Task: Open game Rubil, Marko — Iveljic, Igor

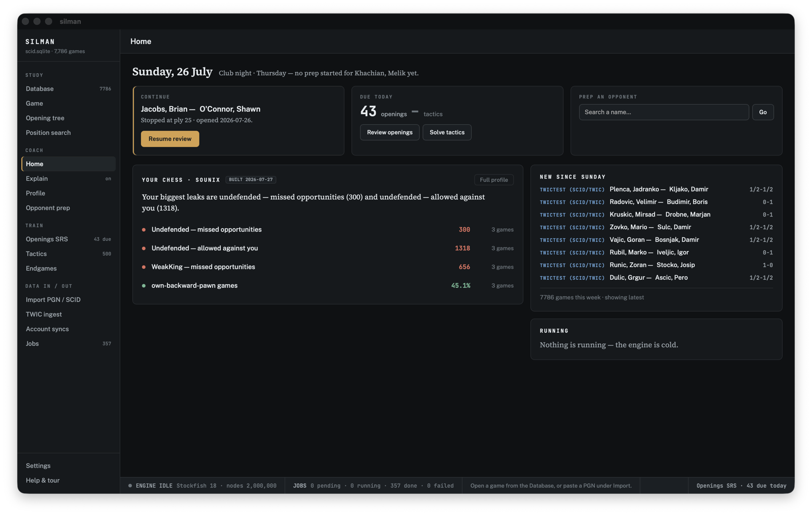Action: pos(656,252)
